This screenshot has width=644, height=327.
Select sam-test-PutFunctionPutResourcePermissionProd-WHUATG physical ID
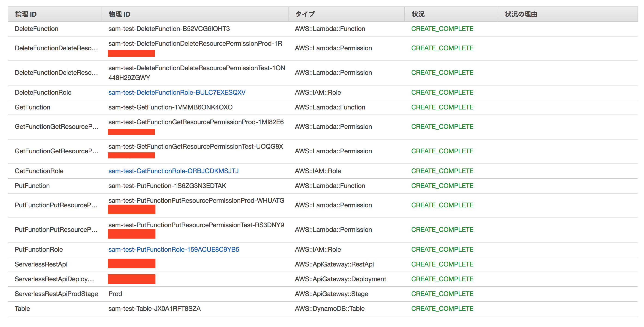pos(196,201)
